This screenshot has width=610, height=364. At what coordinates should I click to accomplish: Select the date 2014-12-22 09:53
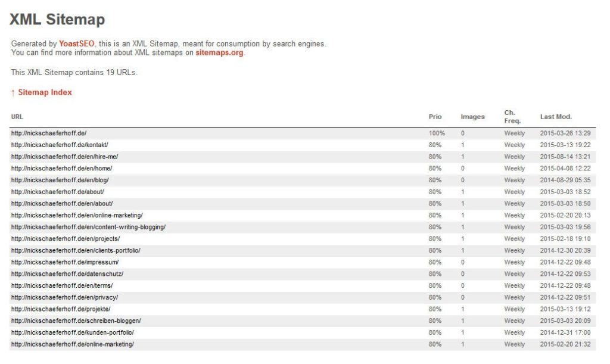pos(565,274)
